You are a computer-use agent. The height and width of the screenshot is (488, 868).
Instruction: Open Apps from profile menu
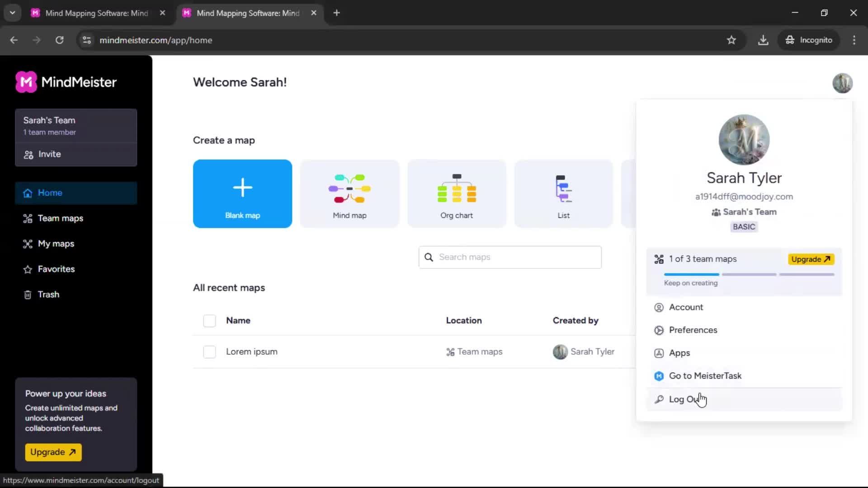[x=744, y=353]
